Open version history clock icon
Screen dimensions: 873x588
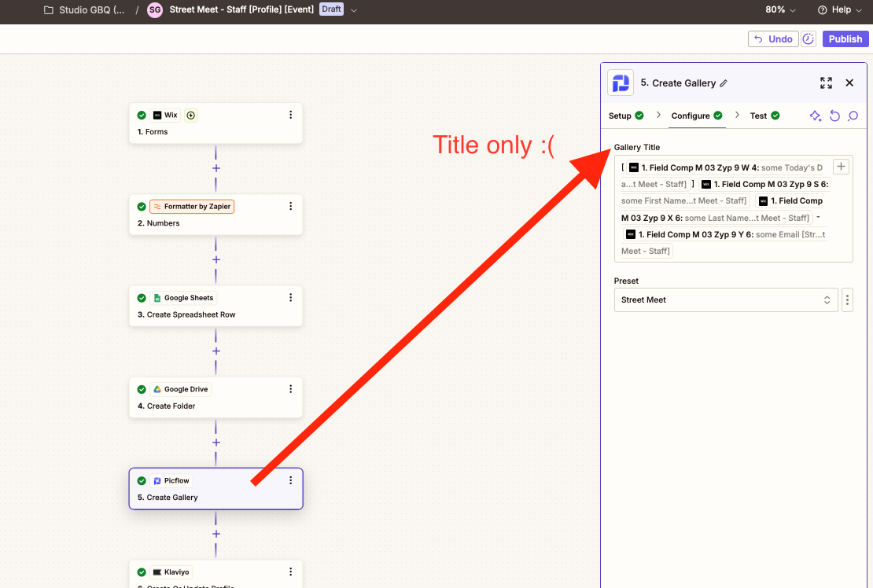click(x=809, y=39)
